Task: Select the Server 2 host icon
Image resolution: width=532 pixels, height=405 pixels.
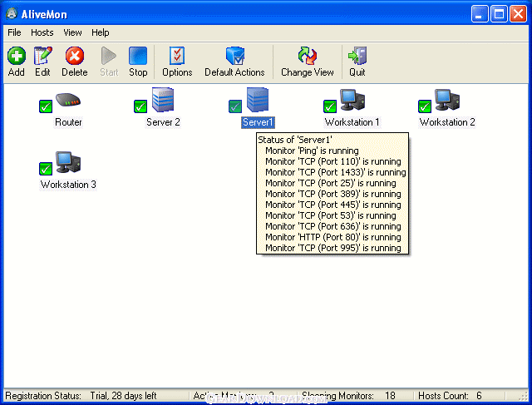Action: click(163, 100)
